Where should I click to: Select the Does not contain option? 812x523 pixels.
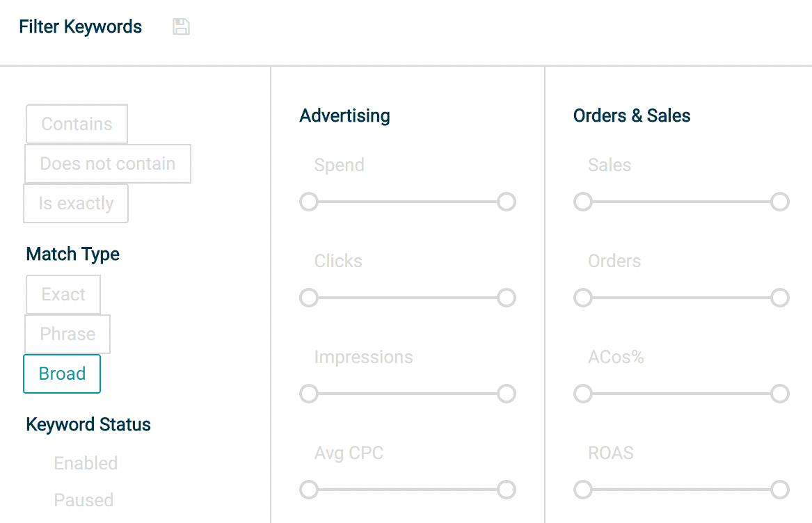108,163
